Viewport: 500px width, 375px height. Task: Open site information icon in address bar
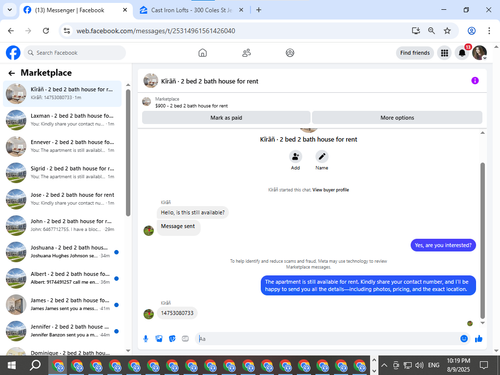click(67, 31)
